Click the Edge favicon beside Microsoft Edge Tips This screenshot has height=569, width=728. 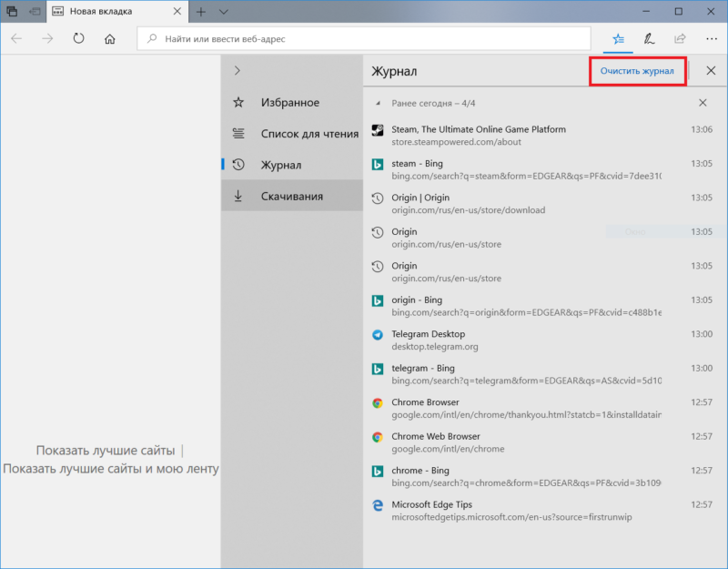378,505
